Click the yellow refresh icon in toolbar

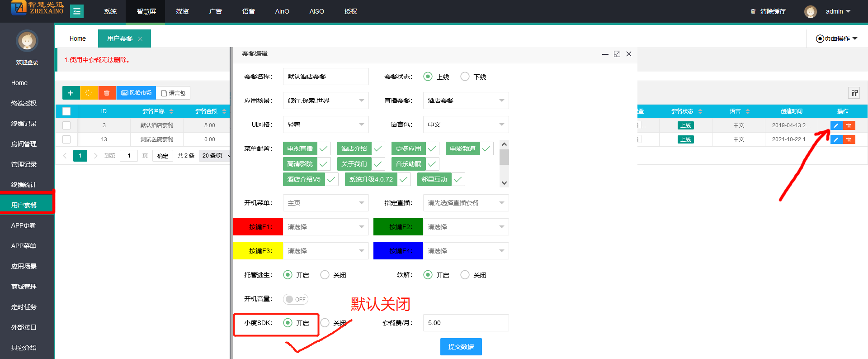point(89,93)
